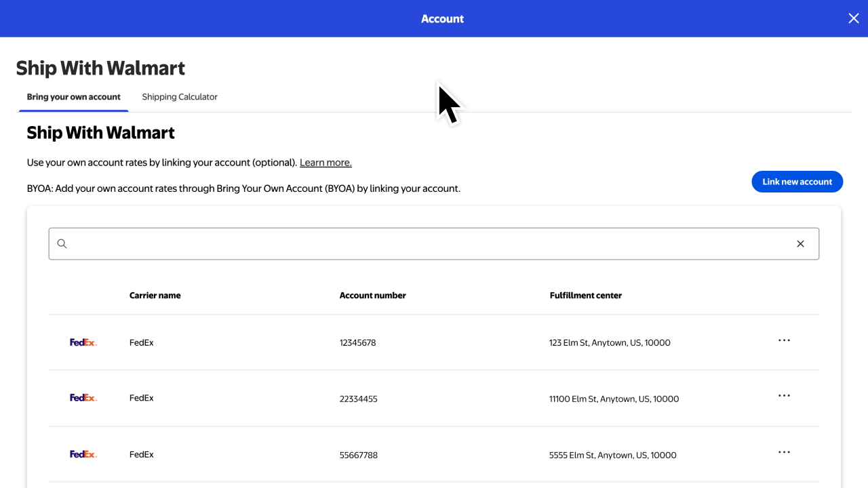Open the three-dot menu for account 22334455
This screenshot has width=868, height=488.
pyautogui.click(x=784, y=396)
